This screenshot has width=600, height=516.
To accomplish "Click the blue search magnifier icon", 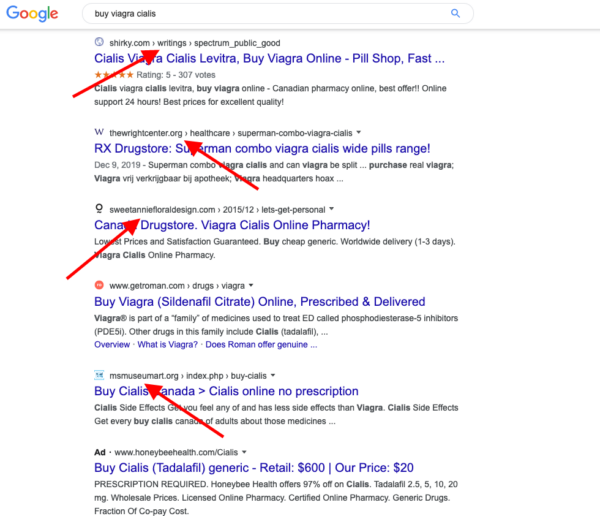I will click(455, 13).
